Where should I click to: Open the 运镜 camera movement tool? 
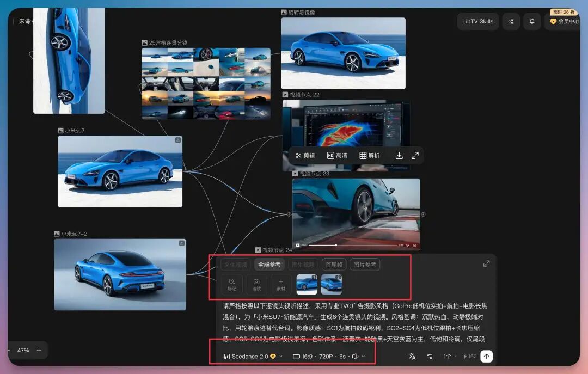pos(256,284)
